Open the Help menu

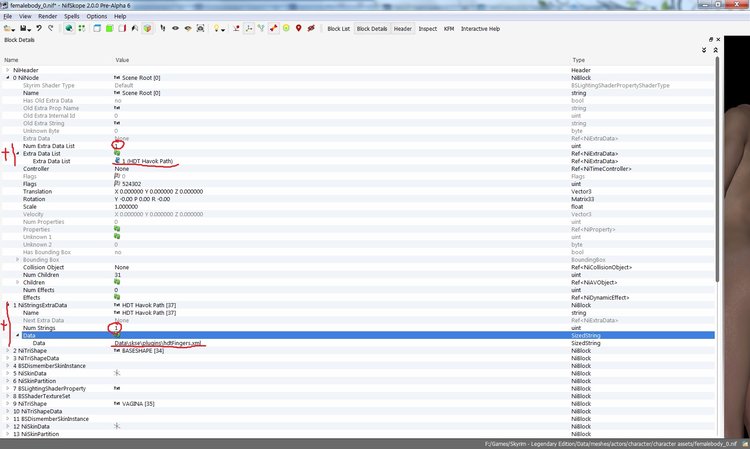[x=120, y=16]
